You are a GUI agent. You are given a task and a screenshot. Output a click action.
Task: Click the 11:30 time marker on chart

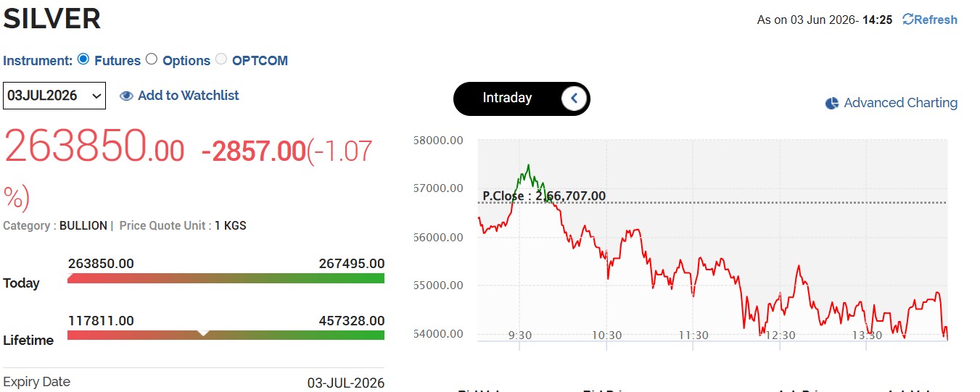click(693, 335)
